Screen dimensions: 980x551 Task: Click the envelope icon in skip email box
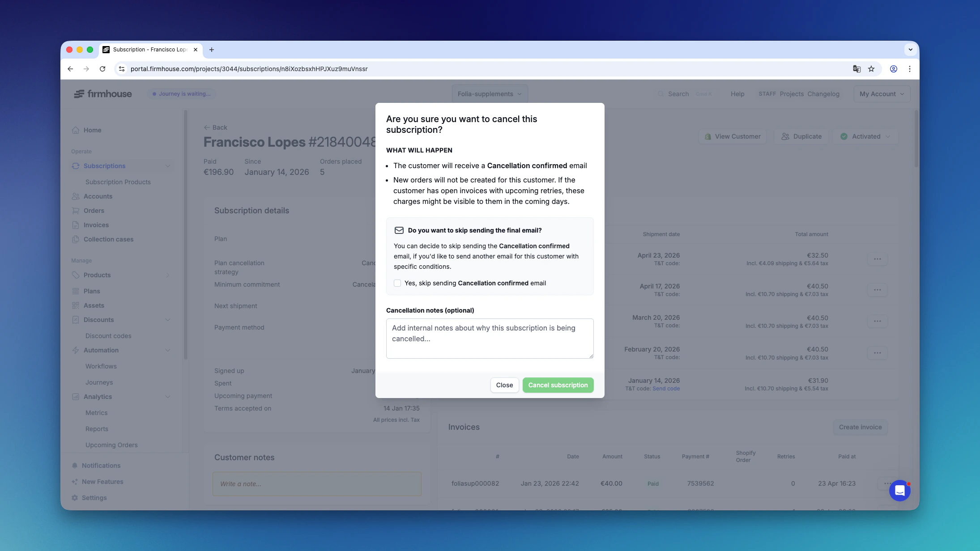point(399,230)
